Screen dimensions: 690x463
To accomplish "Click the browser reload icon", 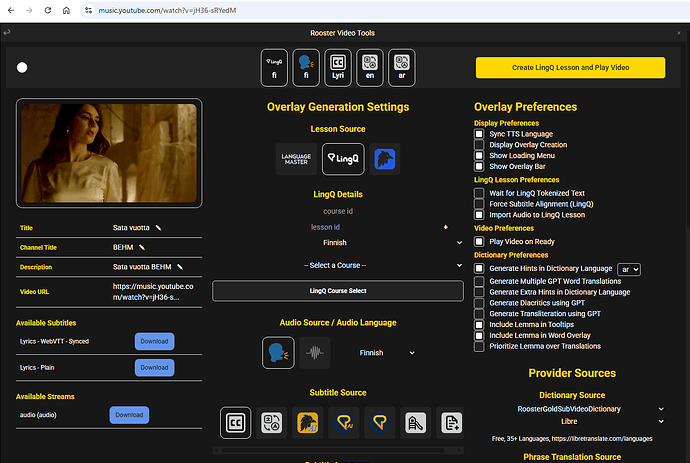I will click(48, 10).
